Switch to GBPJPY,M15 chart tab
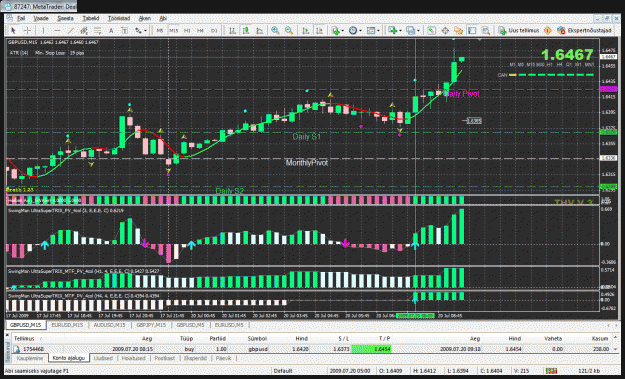This screenshot has height=379, width=625. point(151,325)
